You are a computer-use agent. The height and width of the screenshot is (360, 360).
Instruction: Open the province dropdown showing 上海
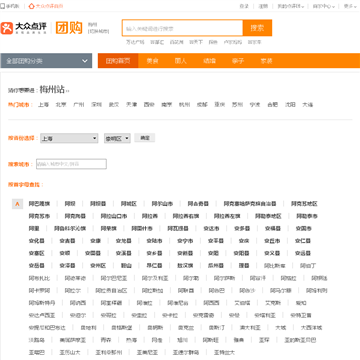coord(69,138)
